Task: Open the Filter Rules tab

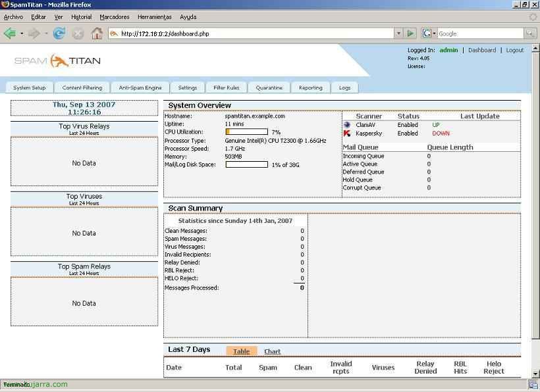Action: coord(227,87)
